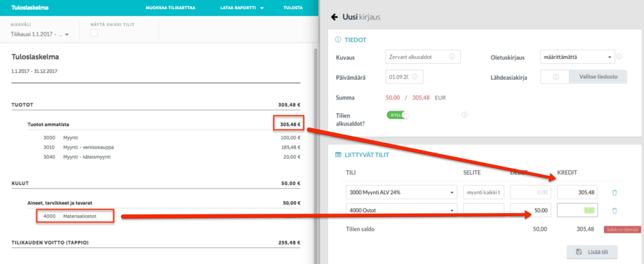Click the Tilikauden voitto (tappio) row
The image size is (644, 264).
pos(156,243)
